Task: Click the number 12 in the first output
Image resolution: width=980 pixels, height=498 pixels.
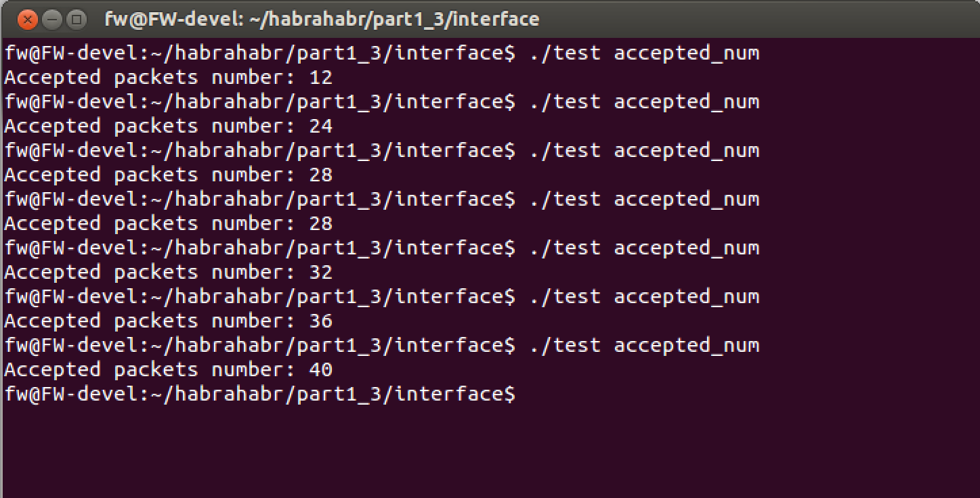Action: 320,78
